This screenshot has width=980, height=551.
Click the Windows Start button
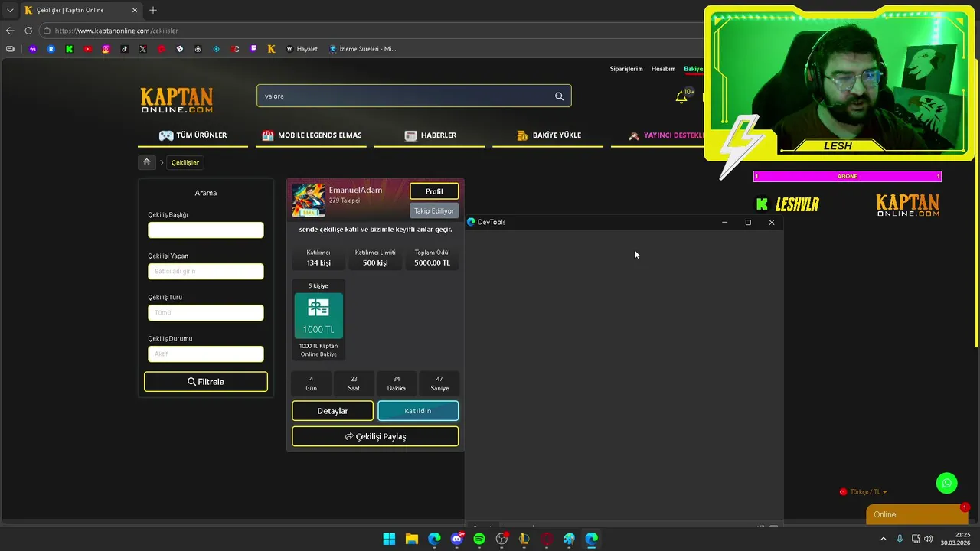(x=389, y=539)
